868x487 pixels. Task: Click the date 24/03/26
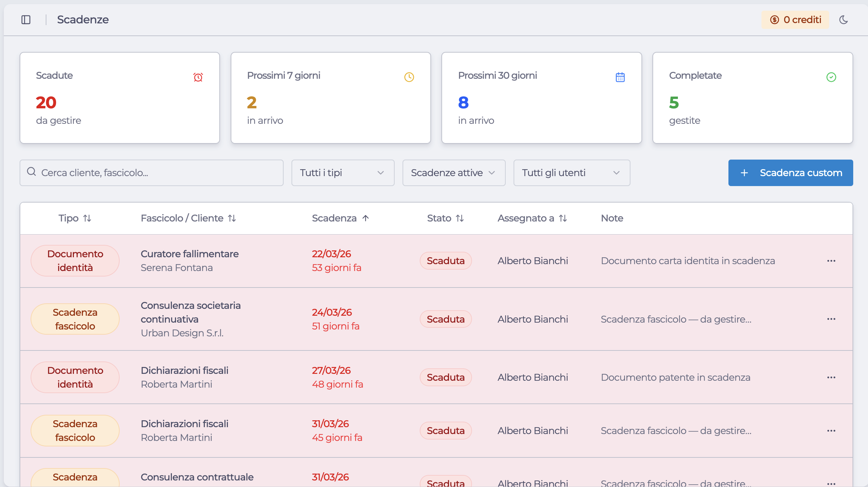tap(332, 312)
